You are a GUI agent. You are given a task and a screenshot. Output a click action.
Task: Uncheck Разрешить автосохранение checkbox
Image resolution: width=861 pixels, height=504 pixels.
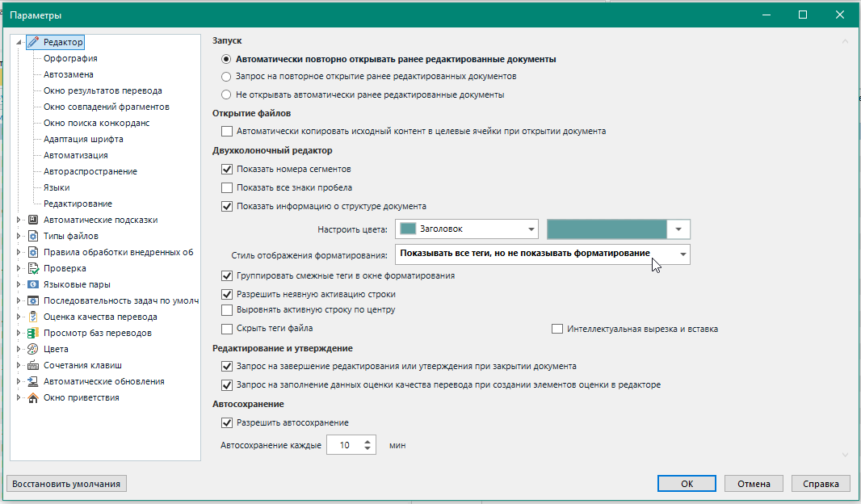coord(227,422)
